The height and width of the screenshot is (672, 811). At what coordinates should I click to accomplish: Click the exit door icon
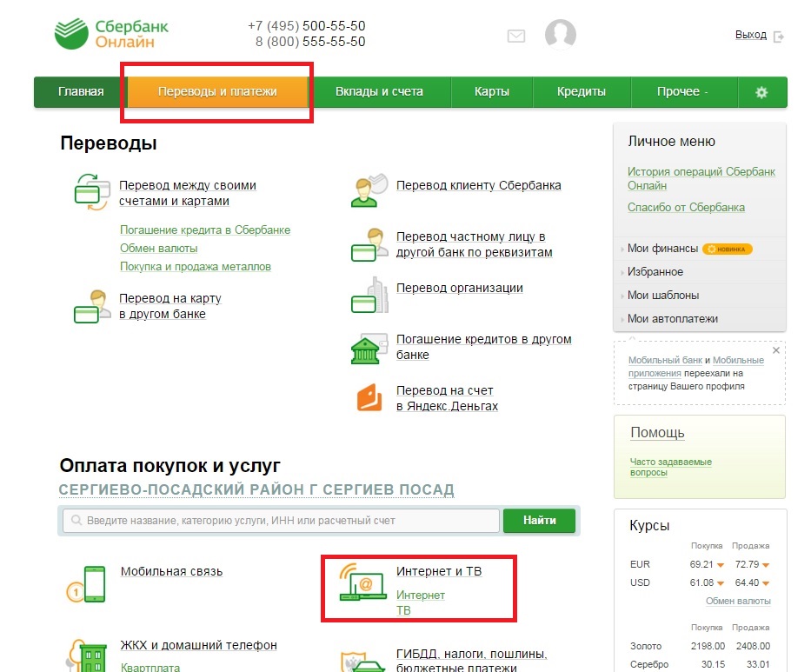point(779,37)
